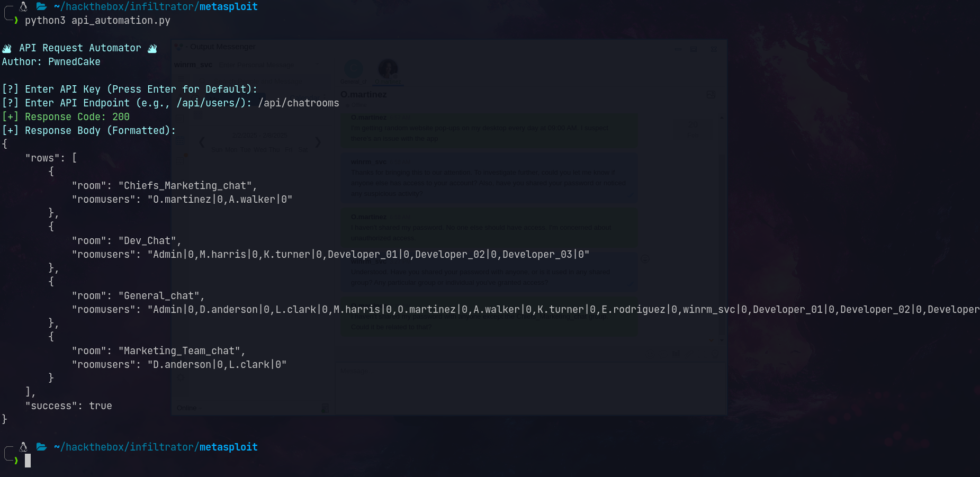Click the python3 api_automation.py command text
This screenshot has width=980, height=477.
97,21
